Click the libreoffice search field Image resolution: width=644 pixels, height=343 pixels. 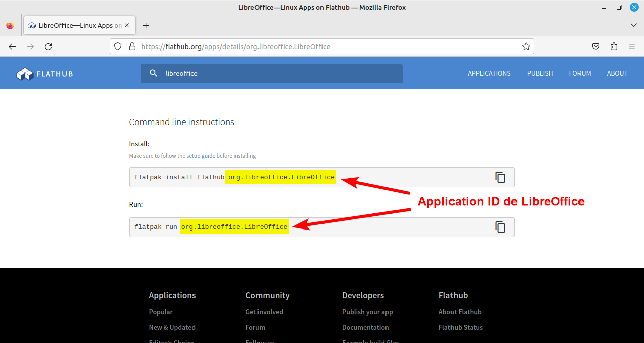tap(272, 73)
